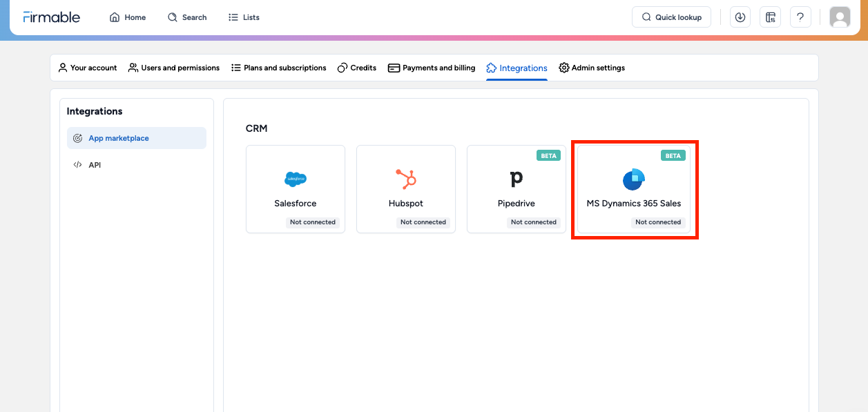The width and height of the screenshot is (868, 412).
Task: Open help question mark icon
Action: coord(800,17)
